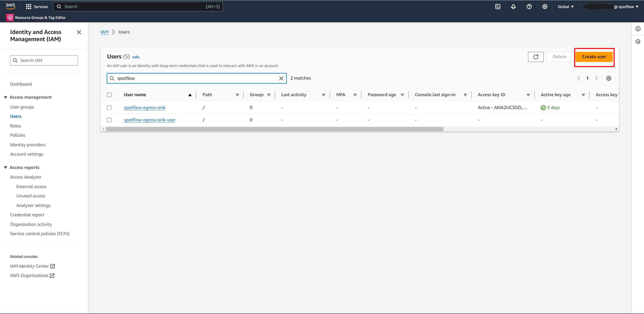This screenshot has width=644, height=314.
Task: Click the Users item in sidebar
Action: (x=16, y=116)
